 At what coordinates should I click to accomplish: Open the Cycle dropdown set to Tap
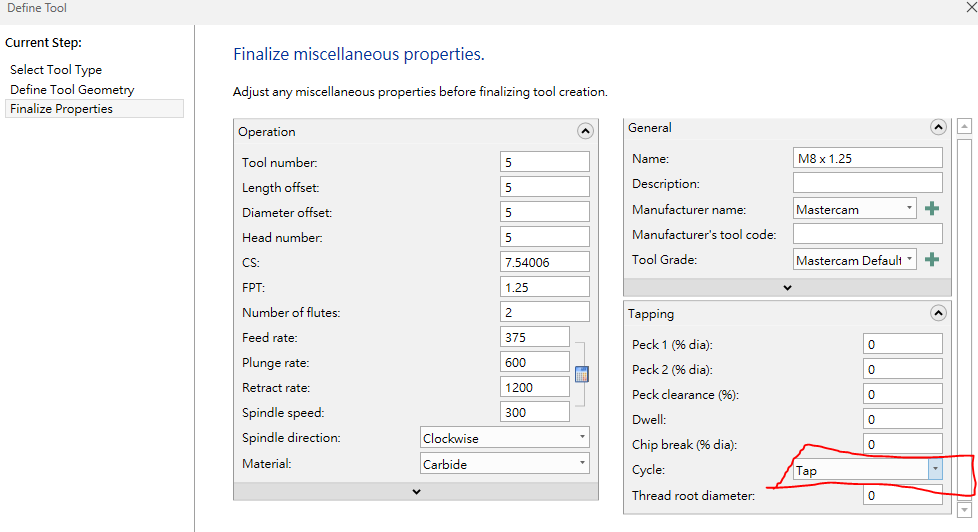click(x=867, y=469)
